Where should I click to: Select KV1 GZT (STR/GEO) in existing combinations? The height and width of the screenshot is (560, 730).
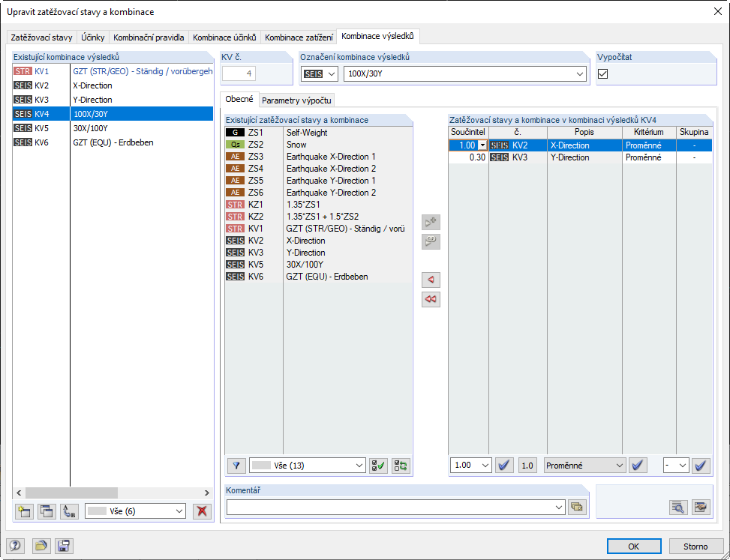coord(113,71)
